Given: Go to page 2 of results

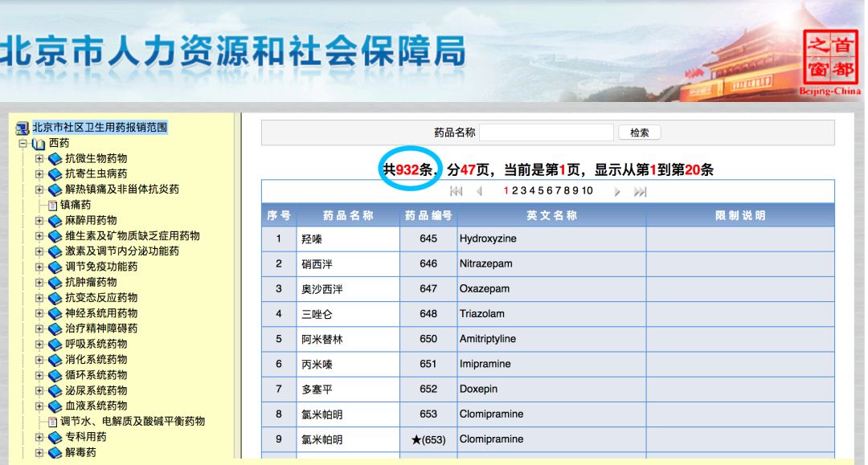Looking at the screenshot, I should [515, 191].
